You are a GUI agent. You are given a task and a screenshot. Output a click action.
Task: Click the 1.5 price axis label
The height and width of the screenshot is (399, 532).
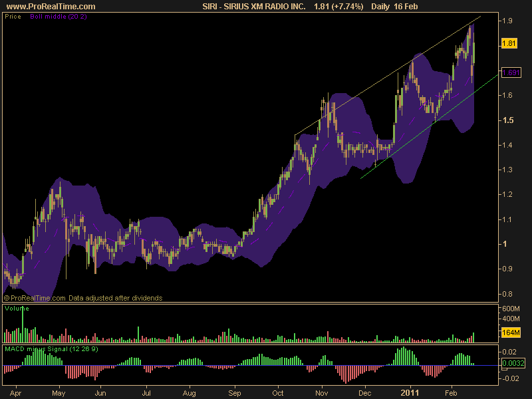[x=508, y=120]
